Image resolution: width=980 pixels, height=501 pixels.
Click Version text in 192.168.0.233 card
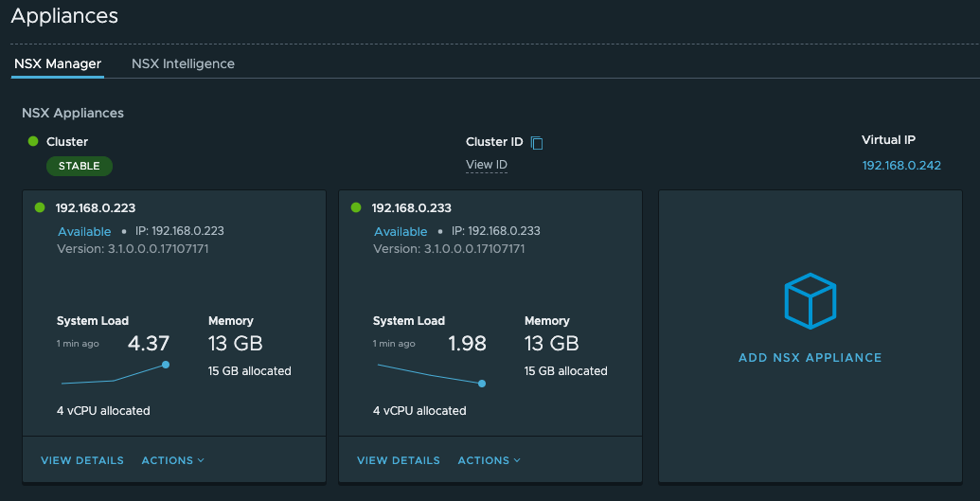tap(449, 249)
